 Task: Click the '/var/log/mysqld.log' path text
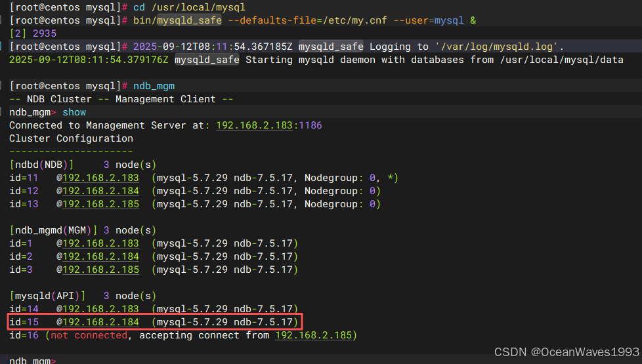point(496,47)
